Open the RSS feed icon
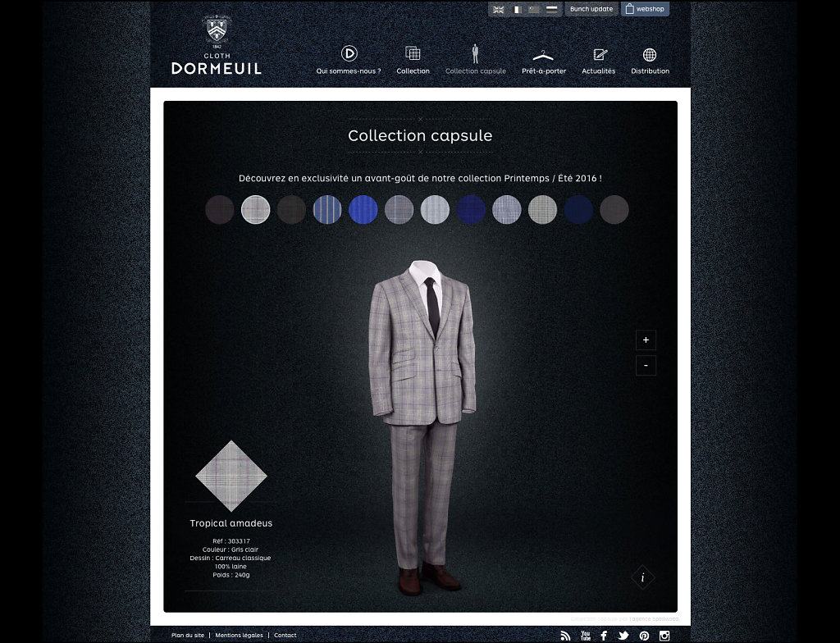The image size is (840, 643). pyautogui.click(x=565, y=636)
